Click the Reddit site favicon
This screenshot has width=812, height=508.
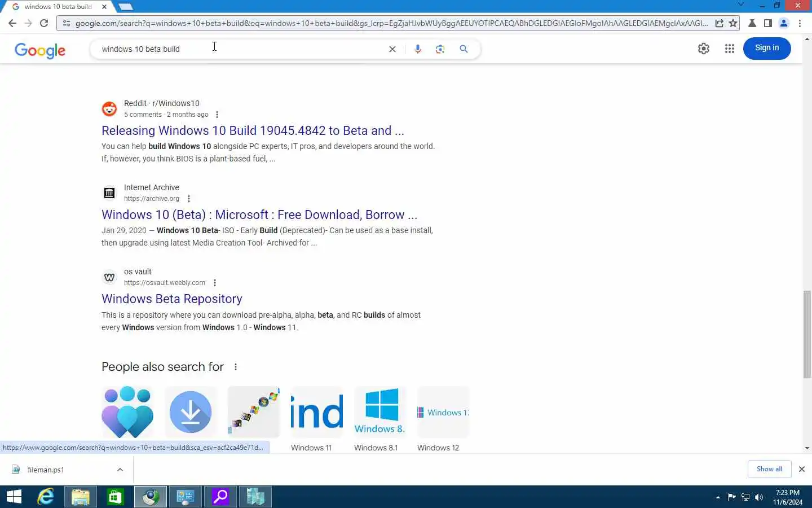tap(109, 109)
